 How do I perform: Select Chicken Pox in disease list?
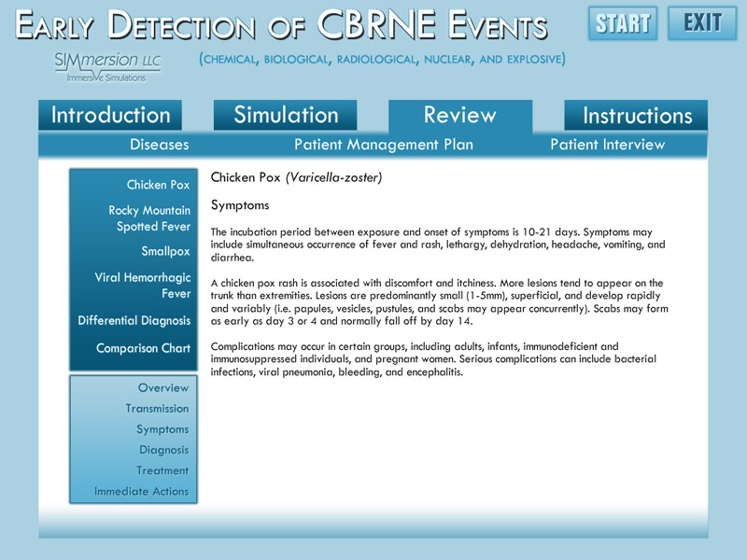pyautogui.click(x=158, y=185)
